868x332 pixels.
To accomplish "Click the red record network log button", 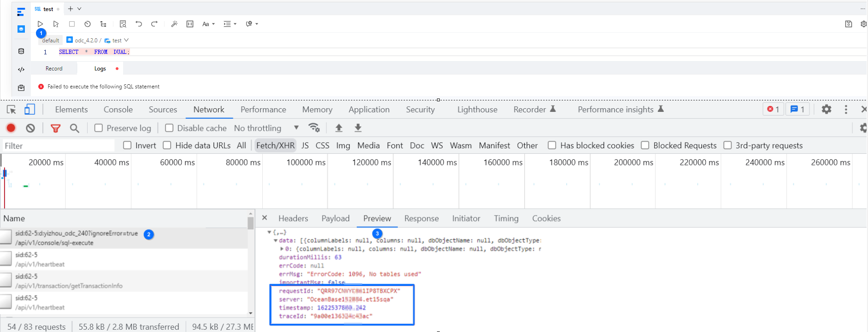I will (11, 128).
